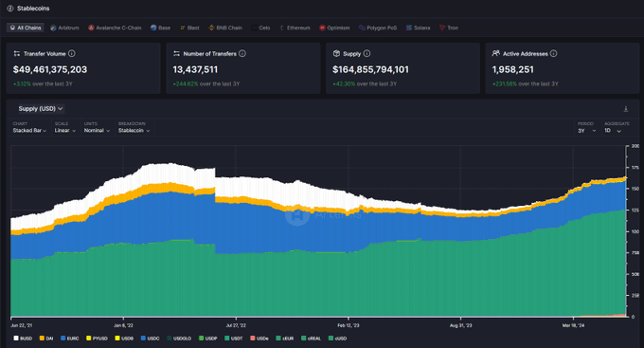Switch to the Ethereum chain tab
Image resolution: width=644 pixels, height=348 pixels.
[x=295, y=27]
